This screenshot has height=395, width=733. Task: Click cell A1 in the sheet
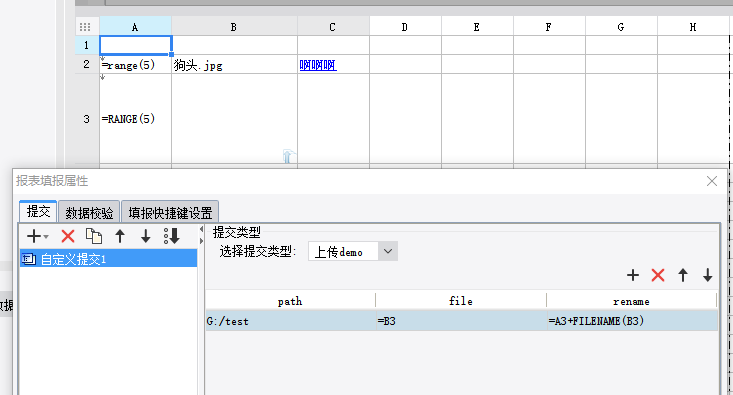coord(135,45)
